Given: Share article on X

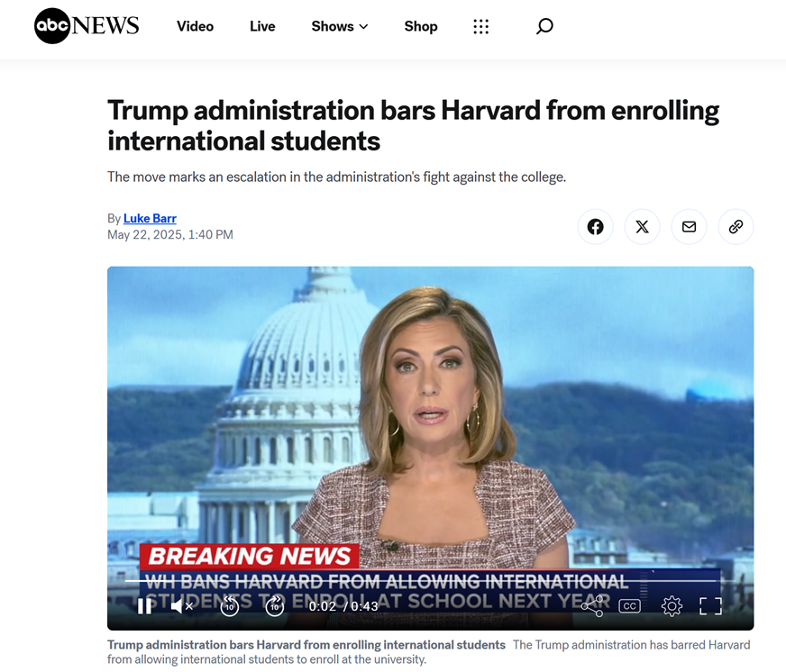Looking at the screenshot, I should [642, 227].
